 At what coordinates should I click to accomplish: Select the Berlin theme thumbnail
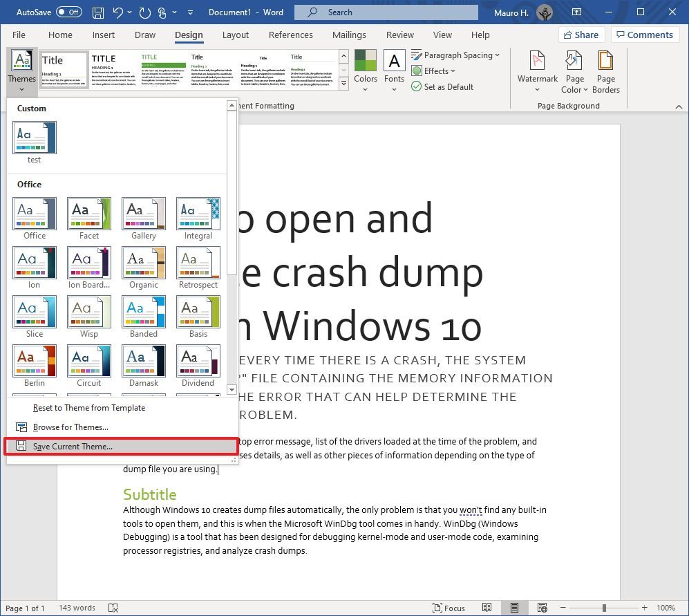34,361
